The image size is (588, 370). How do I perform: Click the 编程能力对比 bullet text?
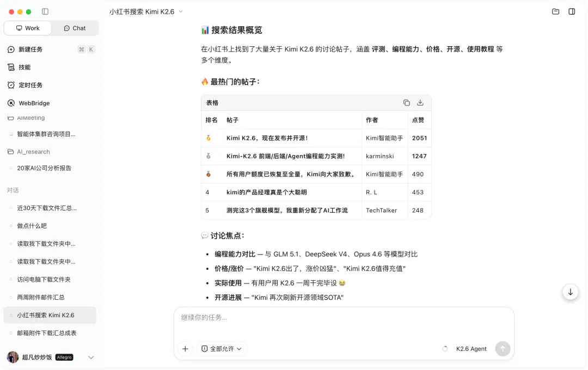[235, 254]
